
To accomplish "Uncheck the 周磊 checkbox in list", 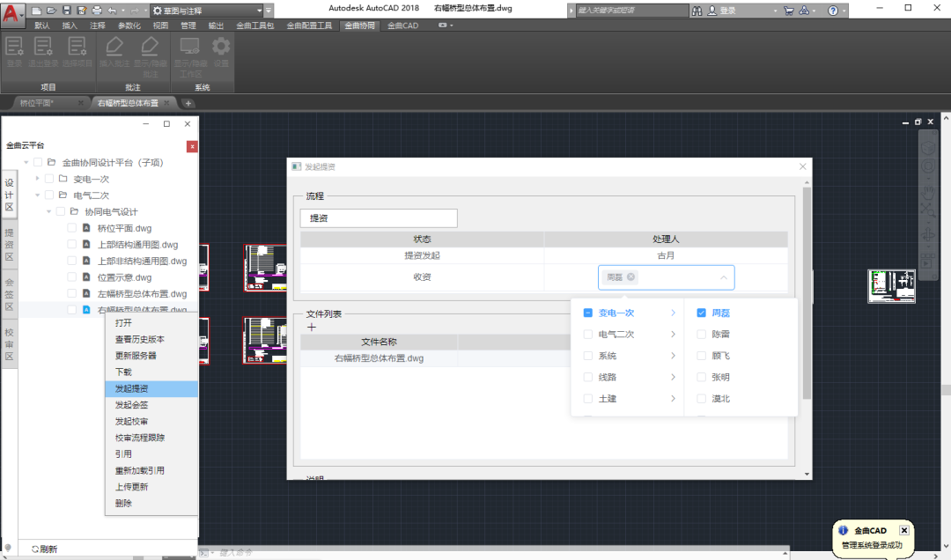I will pos(701,313).
